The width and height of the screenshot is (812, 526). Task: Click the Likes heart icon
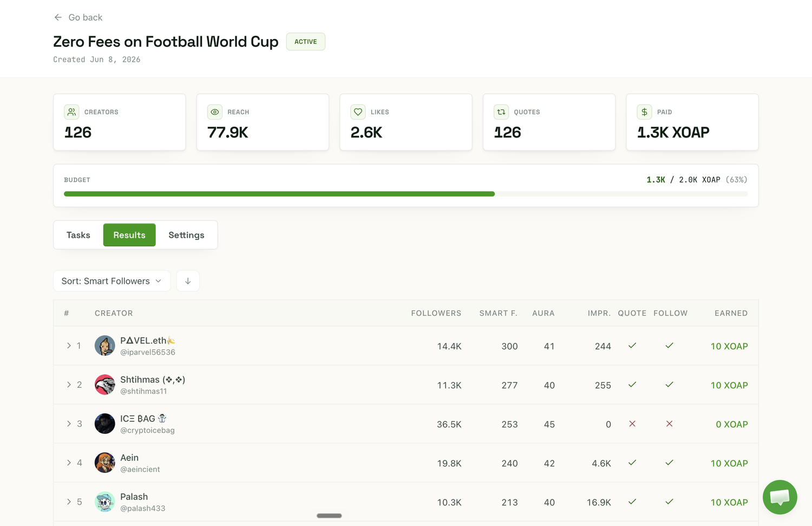[x=358, y=112]
